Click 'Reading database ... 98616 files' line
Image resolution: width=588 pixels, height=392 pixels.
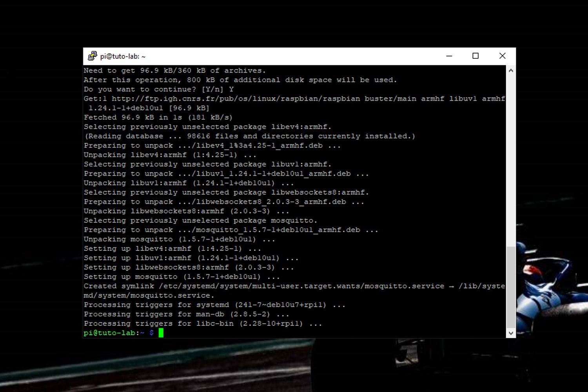250,136
